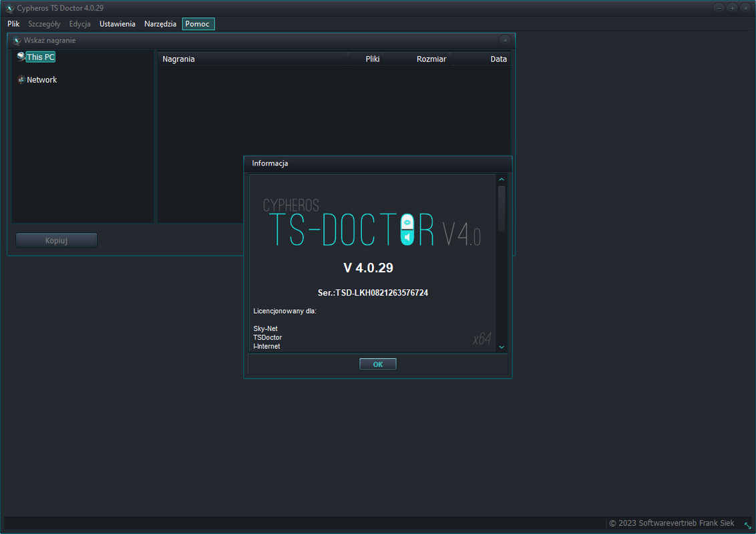The image size is (756, 534).
Task: Select This PC in the tree
Action: coord(41,57)
